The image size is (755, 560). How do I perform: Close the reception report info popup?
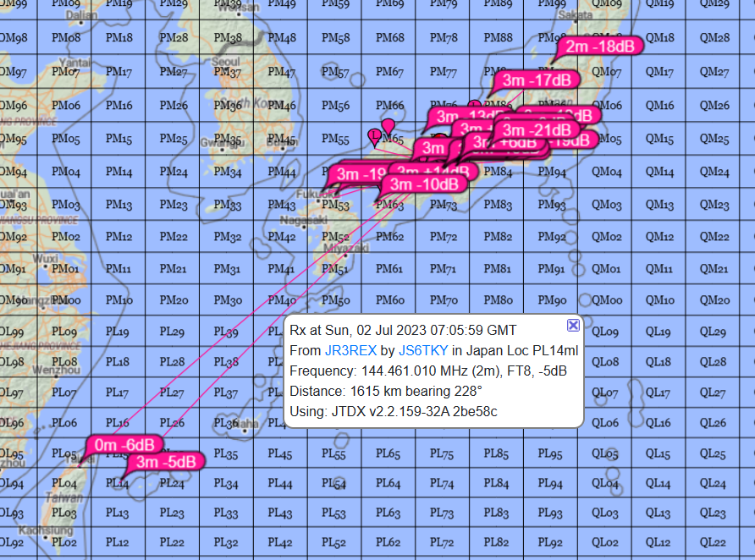(573, 326)
